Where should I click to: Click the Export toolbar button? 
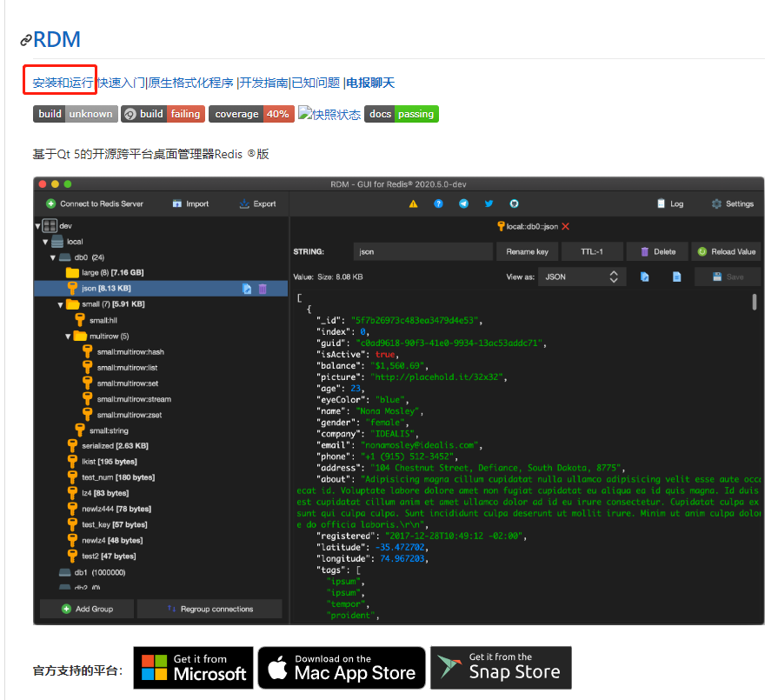coord(257,203)
